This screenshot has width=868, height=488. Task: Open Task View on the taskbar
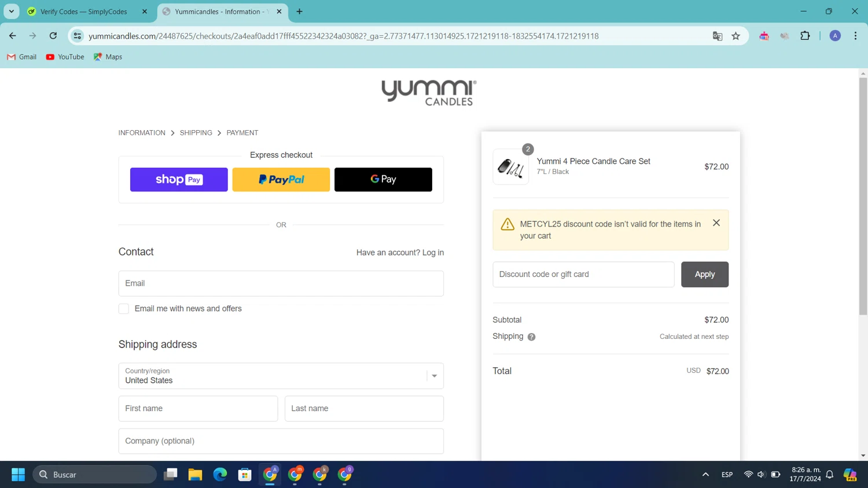(x=170, y=475)
